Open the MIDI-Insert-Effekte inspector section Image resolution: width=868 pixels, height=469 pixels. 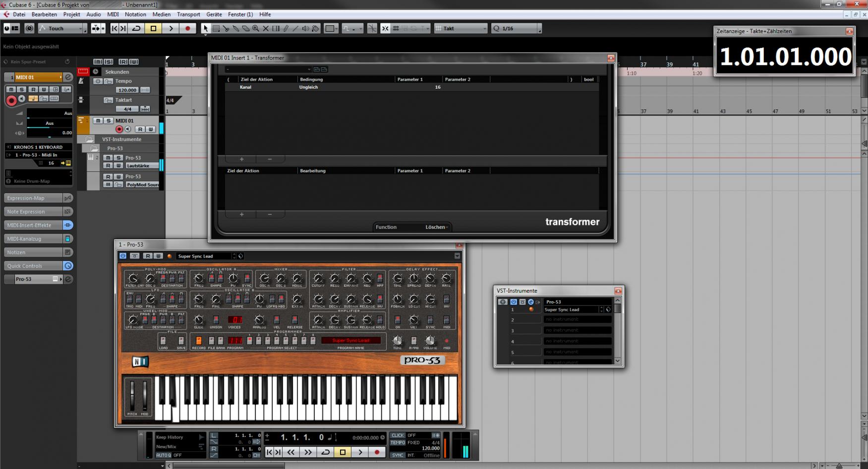34,225
